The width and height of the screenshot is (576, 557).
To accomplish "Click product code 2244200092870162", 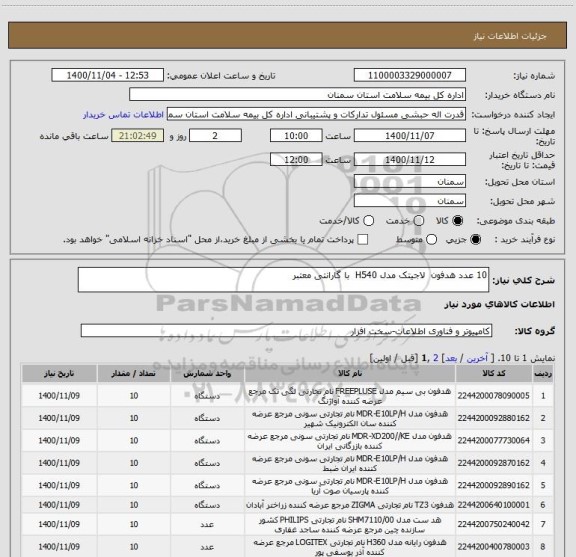I will (x=494, y=463).
